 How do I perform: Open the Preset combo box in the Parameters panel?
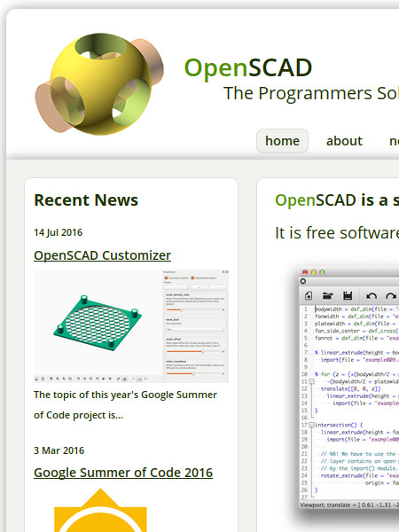tap(176, 287)
